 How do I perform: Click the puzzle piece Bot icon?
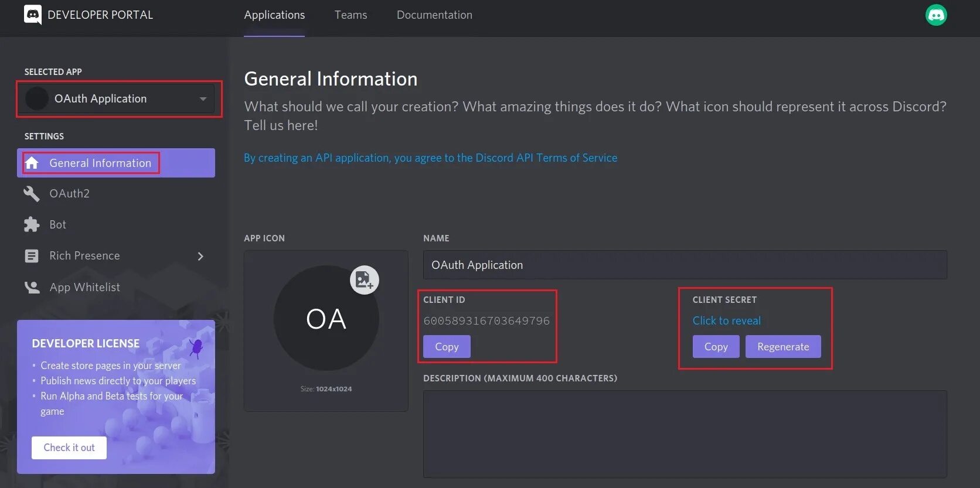coord(32,225)
